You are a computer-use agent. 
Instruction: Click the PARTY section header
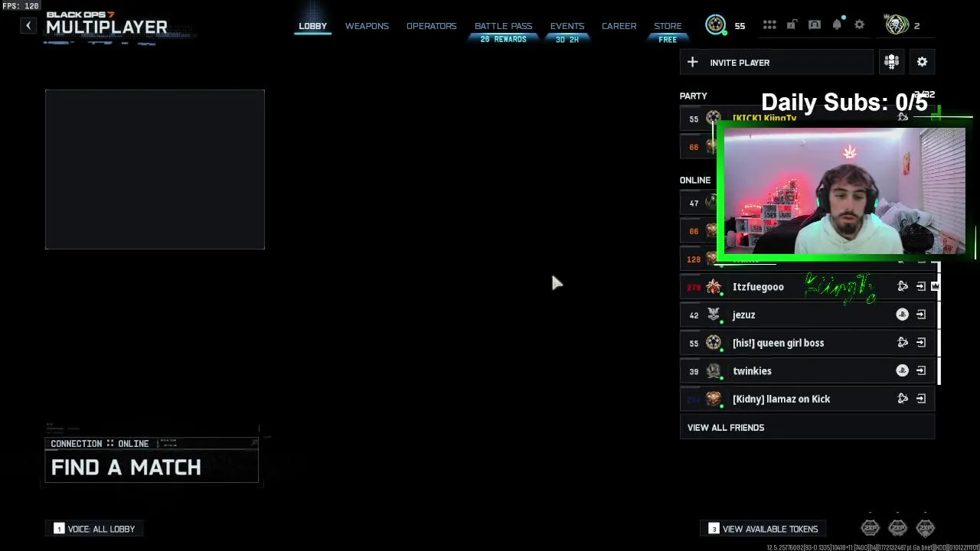[693, 96]
